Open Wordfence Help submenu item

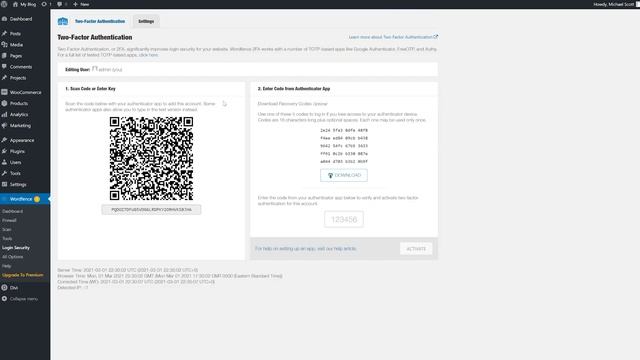point(7,266)
